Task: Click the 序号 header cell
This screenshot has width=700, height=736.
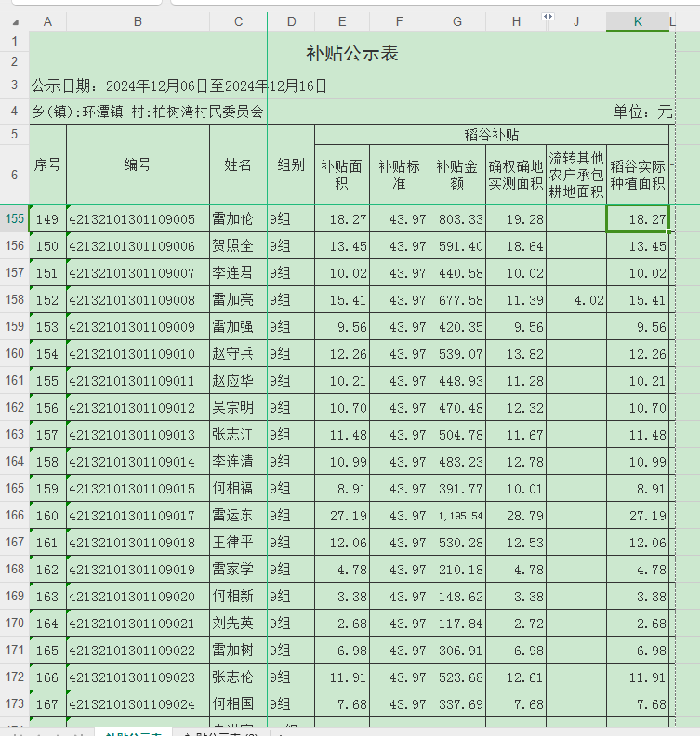Action: tap(47, 164)
